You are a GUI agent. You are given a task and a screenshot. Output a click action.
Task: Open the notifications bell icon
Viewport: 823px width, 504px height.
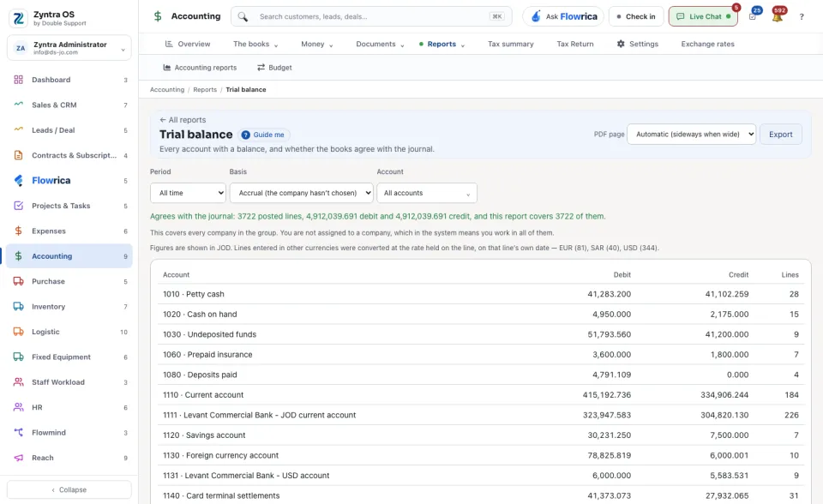click(x=778, y=17)
